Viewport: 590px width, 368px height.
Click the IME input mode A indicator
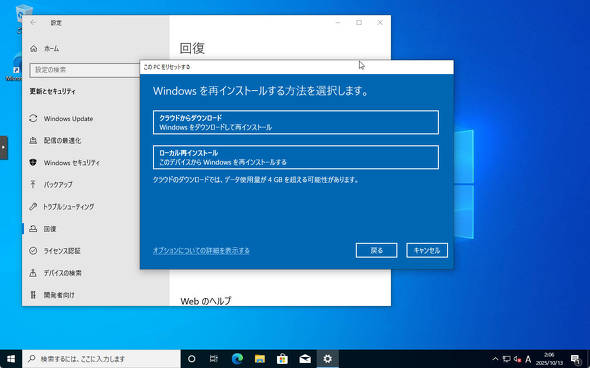528,359
